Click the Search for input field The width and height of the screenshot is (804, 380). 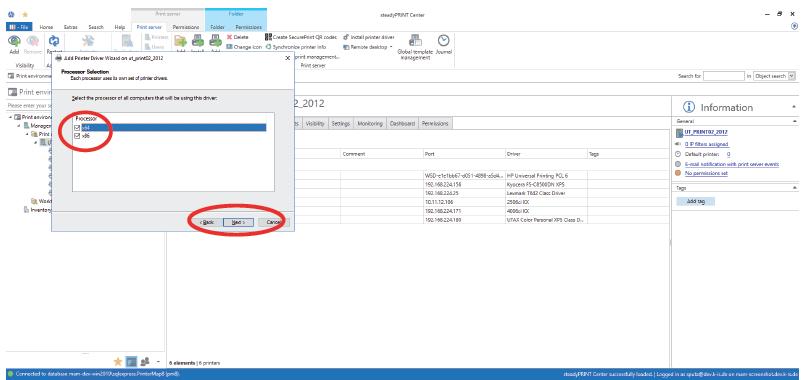(723, 76)
